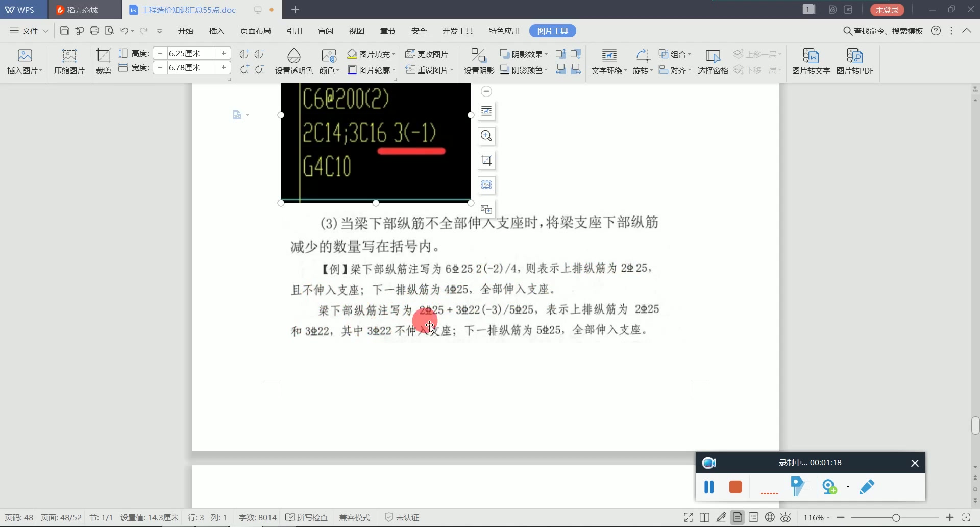Viewport: 980px width, 527px height.
Task: Switch to web layout view globe icon
Action: click(x=770, y=517)
